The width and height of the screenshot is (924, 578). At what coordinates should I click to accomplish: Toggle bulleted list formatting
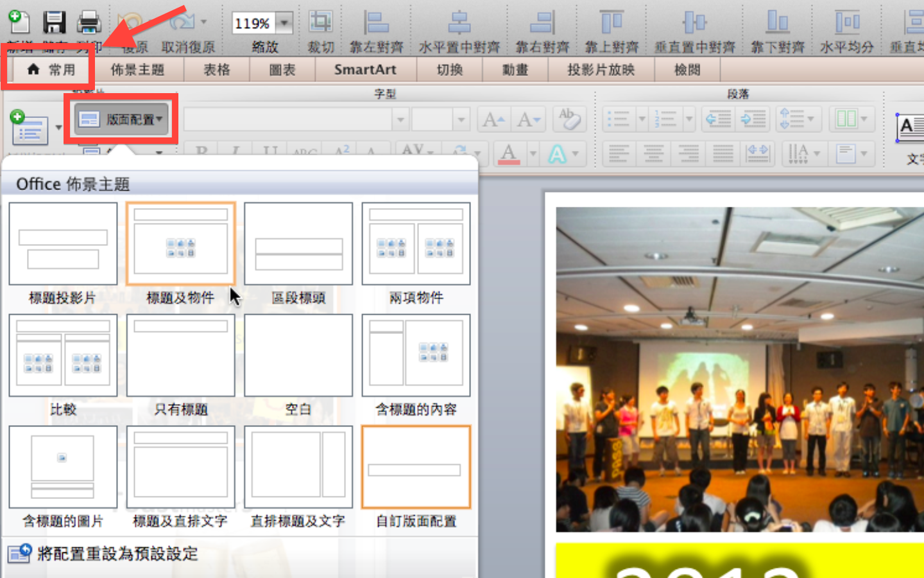point(619,119)
